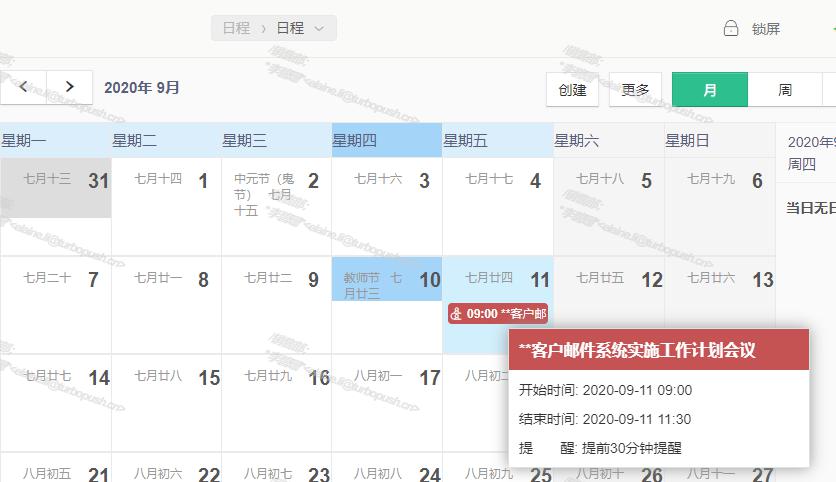Screen dimensions: 836x482
Task: Click the meeting icon on the 09:00 event
Action: tap(457, 314)
